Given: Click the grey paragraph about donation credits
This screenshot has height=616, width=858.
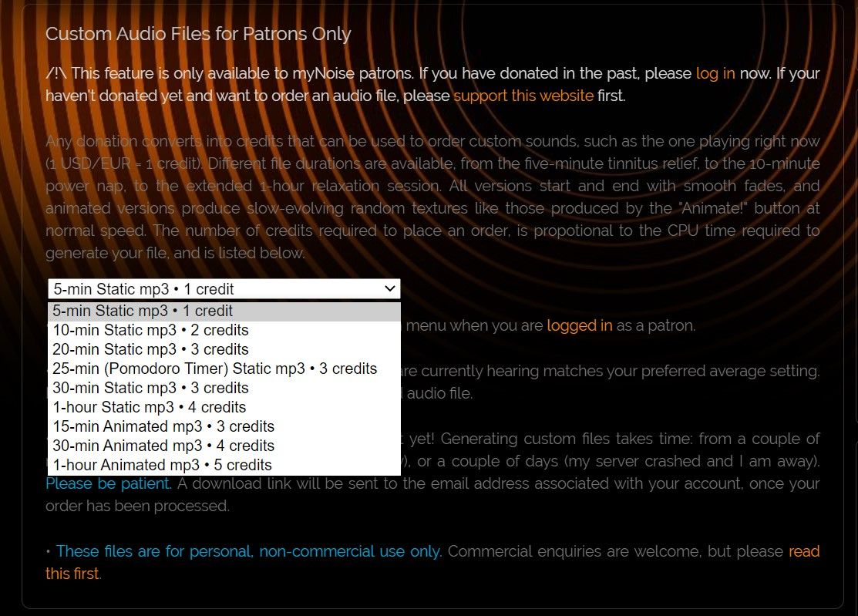Looking at the screenshot, I should tap(432, 197).
